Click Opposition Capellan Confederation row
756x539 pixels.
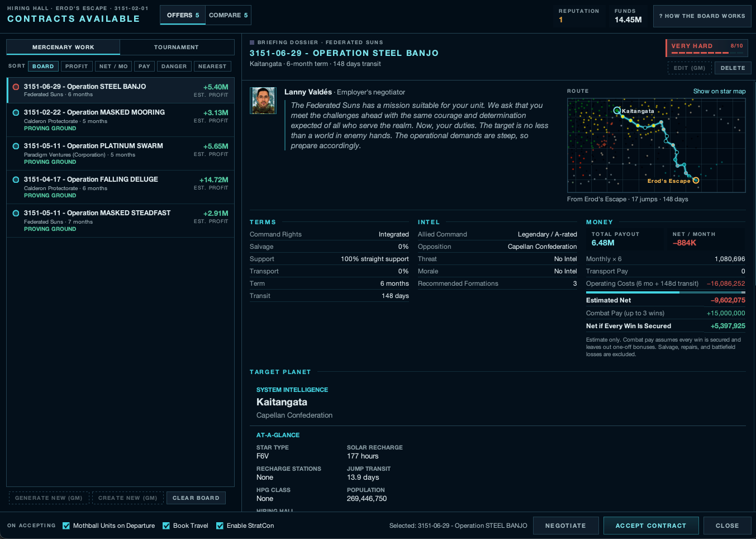497,247
